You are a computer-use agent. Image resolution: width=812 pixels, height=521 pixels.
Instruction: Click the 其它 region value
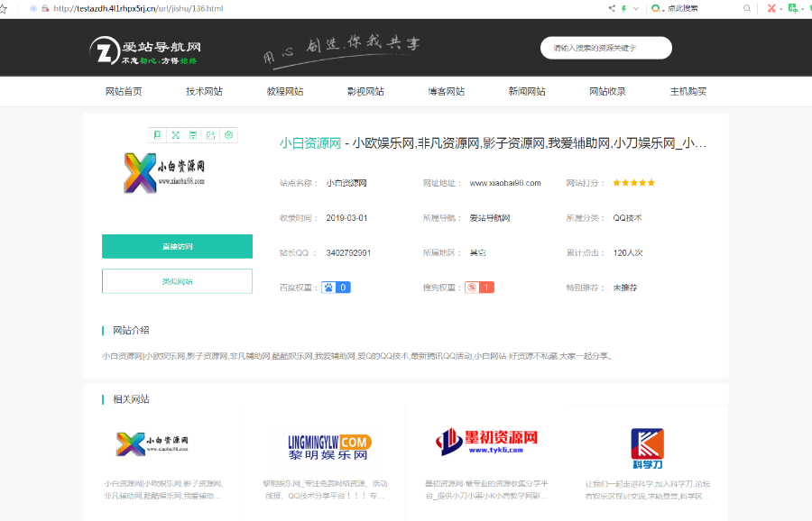point(477,253)
